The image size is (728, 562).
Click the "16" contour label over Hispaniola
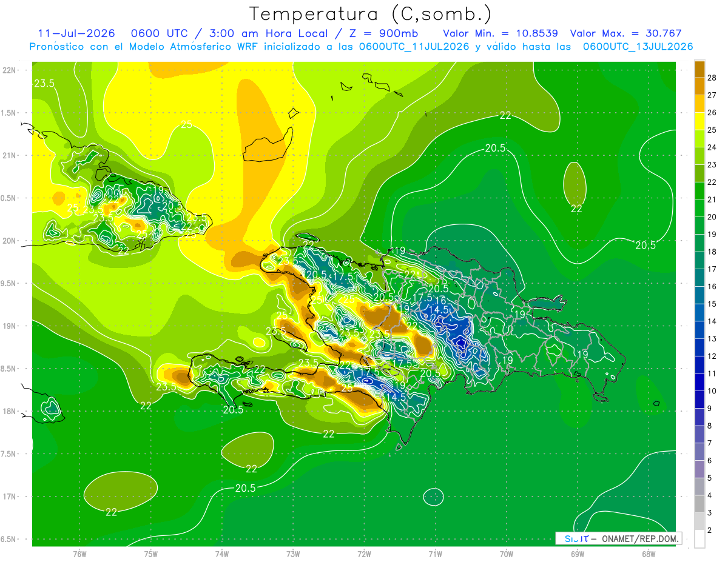[x=441, y=300]
